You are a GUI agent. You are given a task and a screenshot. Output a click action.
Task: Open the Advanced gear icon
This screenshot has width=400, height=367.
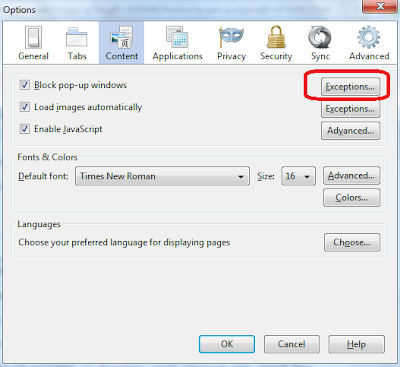[369, 37]
